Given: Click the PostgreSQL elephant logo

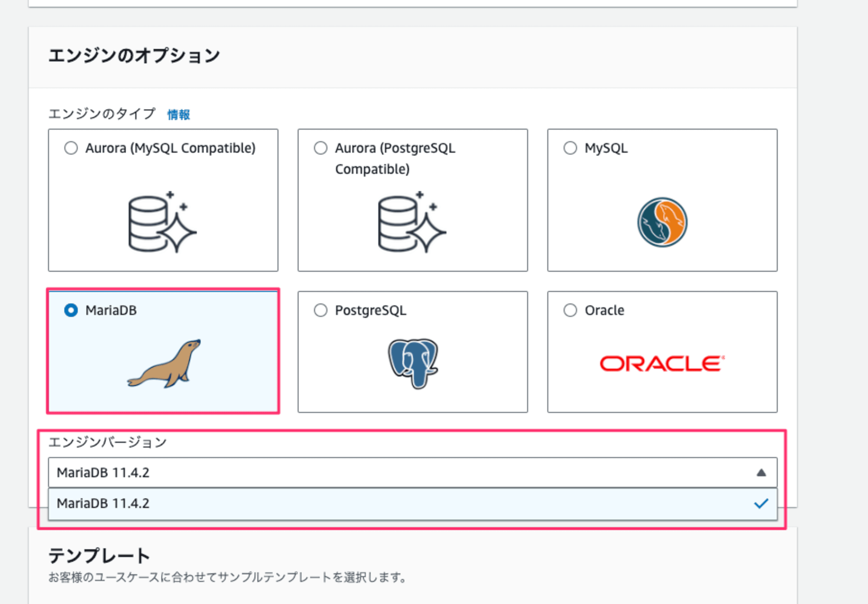Looking at the screenshot, I should pos(413,364).
